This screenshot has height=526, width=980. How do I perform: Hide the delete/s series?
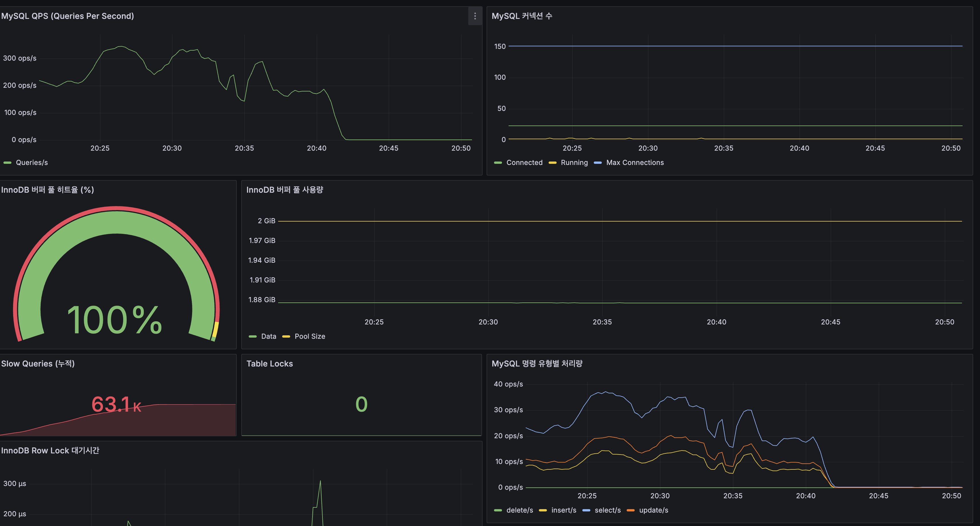click(x=520, y=510)
